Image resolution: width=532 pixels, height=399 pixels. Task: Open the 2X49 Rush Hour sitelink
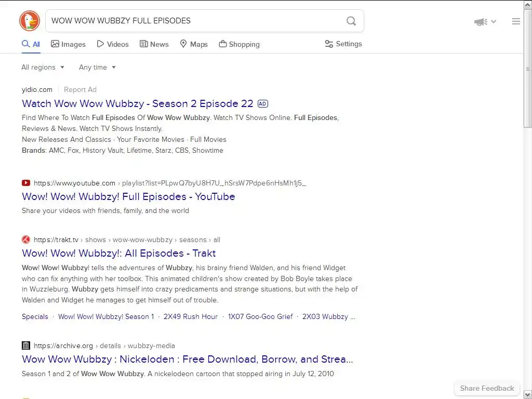click(191, 316)
